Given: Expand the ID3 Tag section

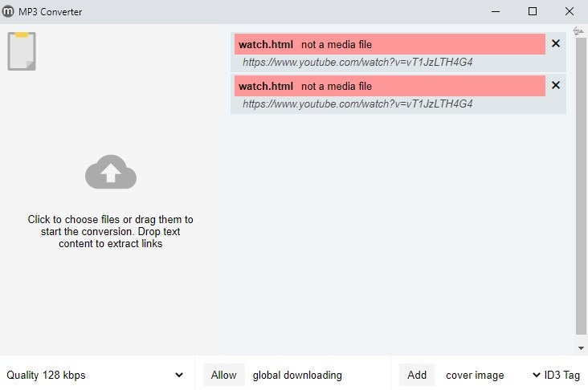Looking at the screenshot, I should point(556,375).
